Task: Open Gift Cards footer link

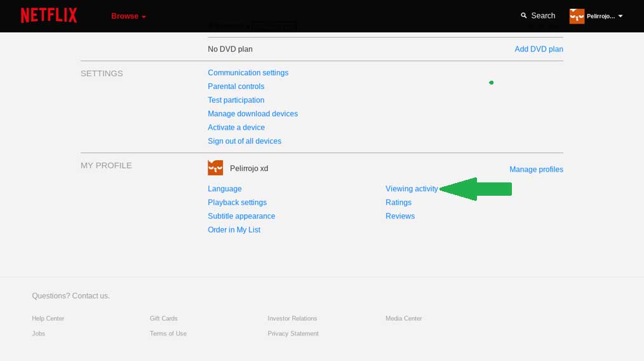Action: (x=163, y=318)
